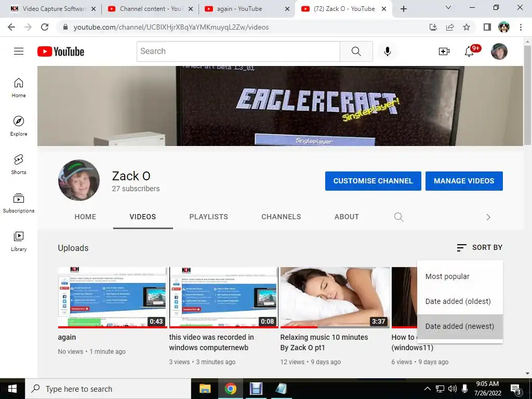Click the MANAGE VIDEOS button

point(464,181)
